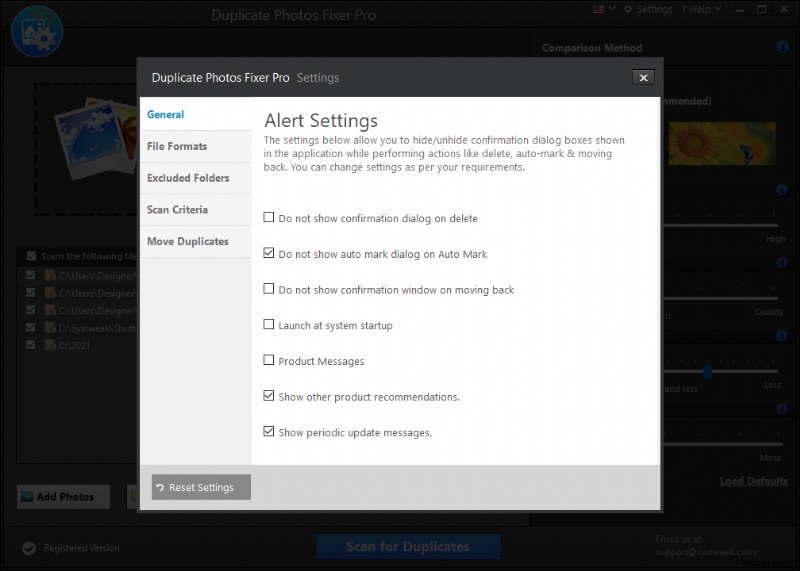Open the Help dropdown menu
This screenshot has width=800, height=571.
701,9
